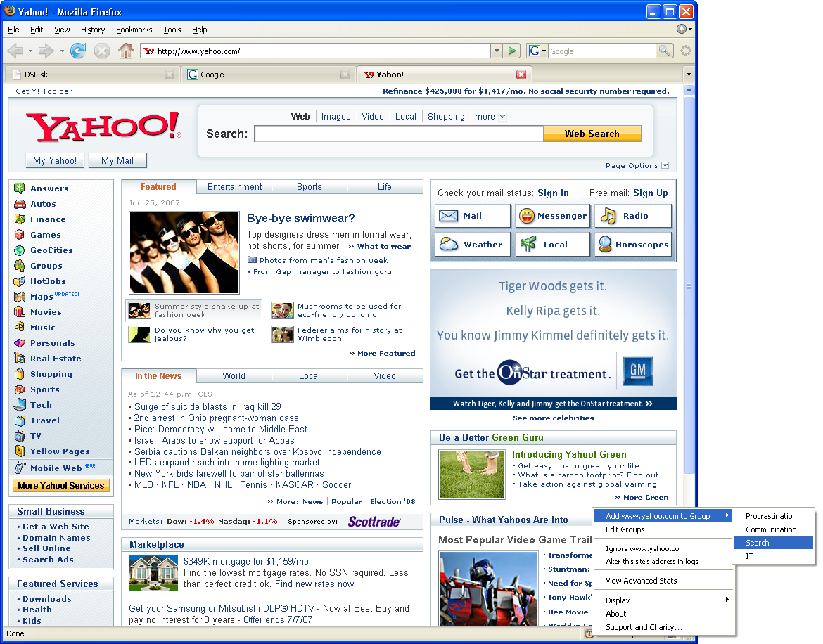Viewport: 823px width, 644px height.
Task: Click the page vertical scrollbar thumb
Action: tap(689, 286)
